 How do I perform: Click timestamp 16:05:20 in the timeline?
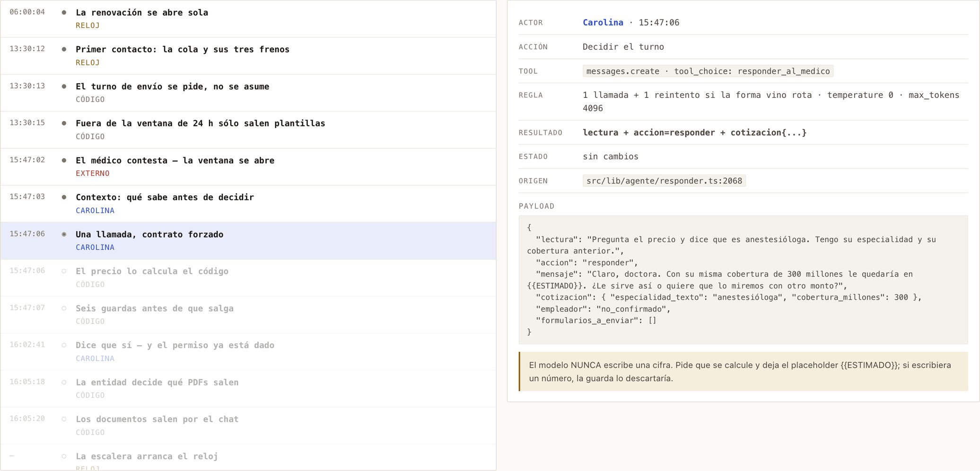click(x=27, y=419)
